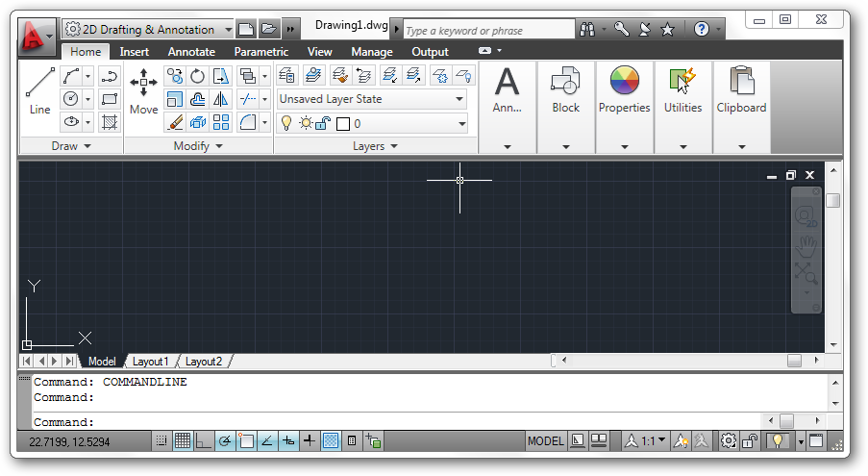Open the layer 0 selection dropdown
The width and height of the screenshot is (868, 476).
coord(372,123)
